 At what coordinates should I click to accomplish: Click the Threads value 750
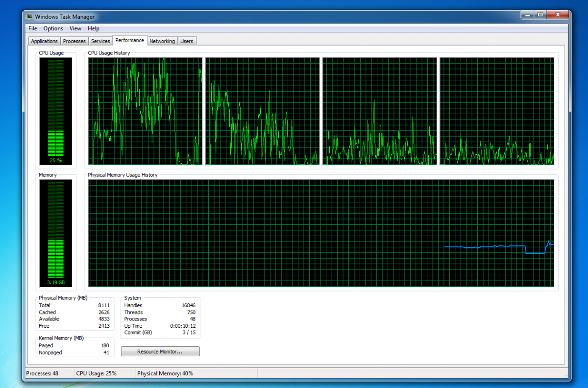pos(191,312)
